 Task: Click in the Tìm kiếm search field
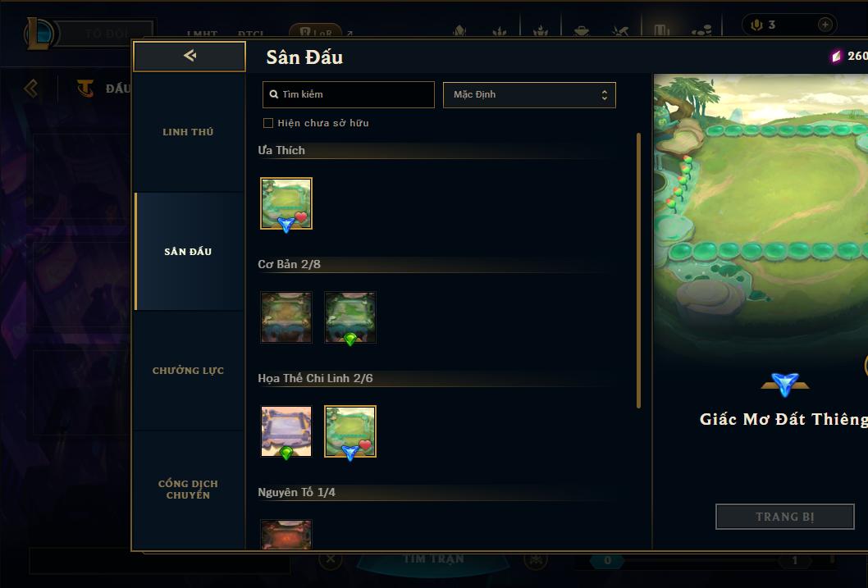tap(348, 94)
